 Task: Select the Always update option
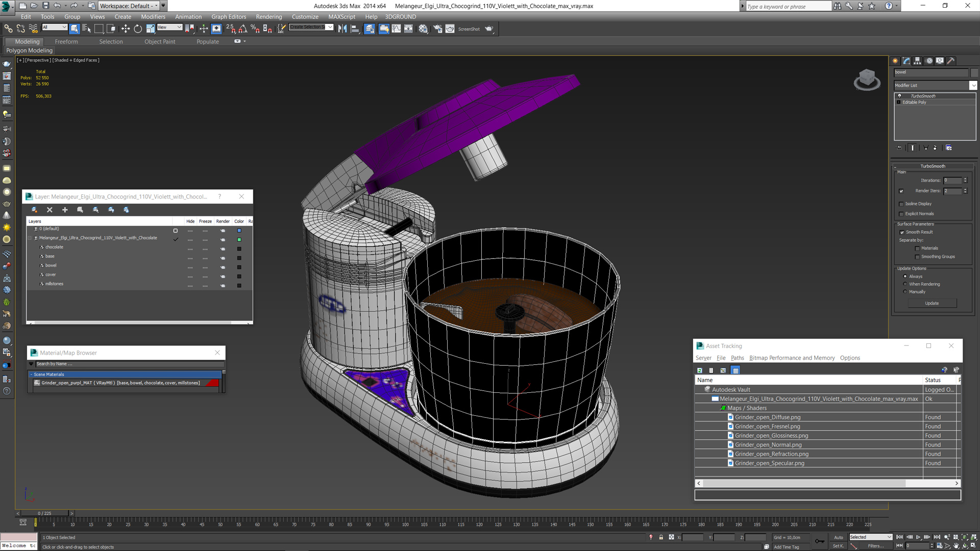point(905,277)
